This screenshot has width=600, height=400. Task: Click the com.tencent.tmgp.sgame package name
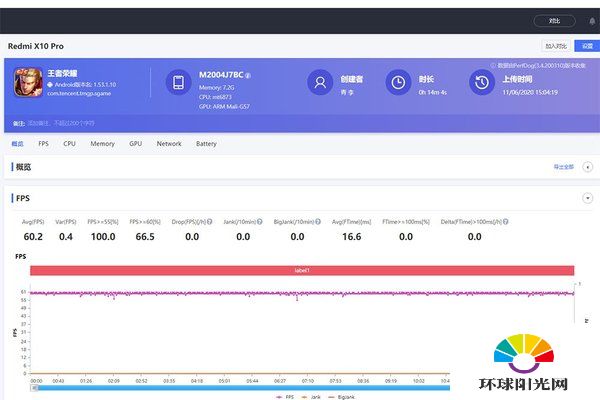coord(79,93)
